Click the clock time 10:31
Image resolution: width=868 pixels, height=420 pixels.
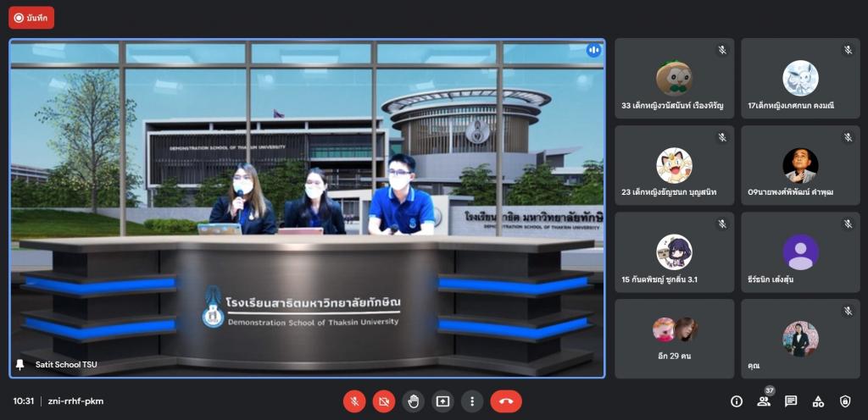24,401
